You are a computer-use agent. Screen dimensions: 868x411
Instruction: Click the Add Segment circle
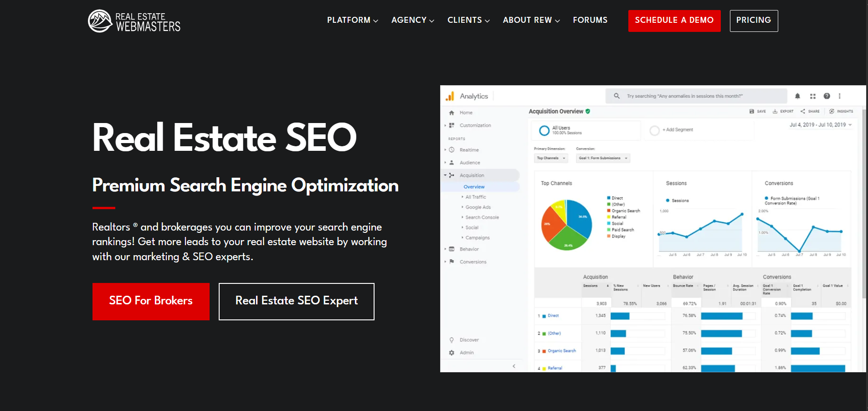point(654,130)
